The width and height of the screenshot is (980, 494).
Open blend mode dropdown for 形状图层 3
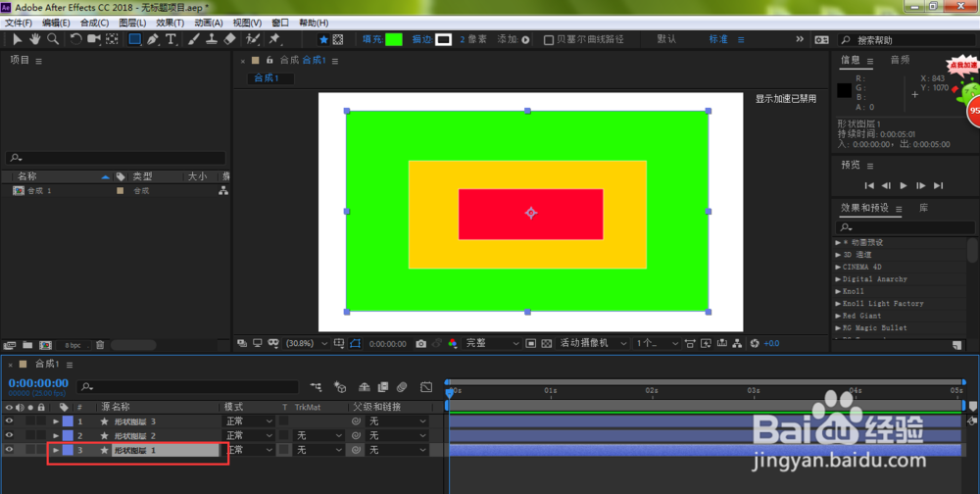coord(249,421)
